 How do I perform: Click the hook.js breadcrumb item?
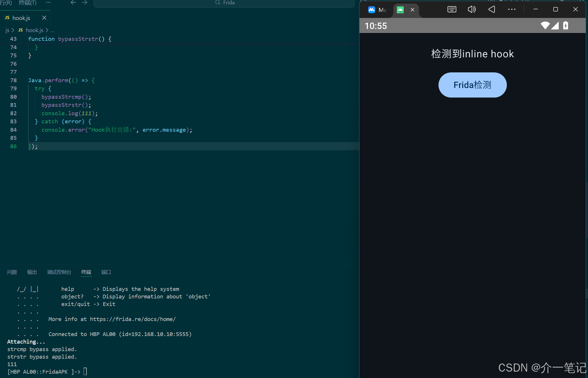coord(34,30)
